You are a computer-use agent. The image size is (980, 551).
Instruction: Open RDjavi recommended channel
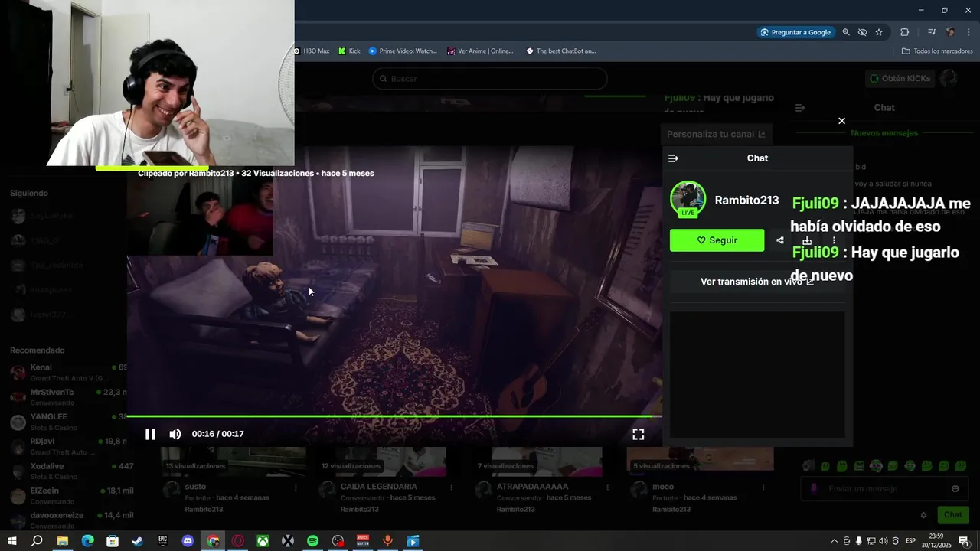pyautogui.click(x=69, y=446)
